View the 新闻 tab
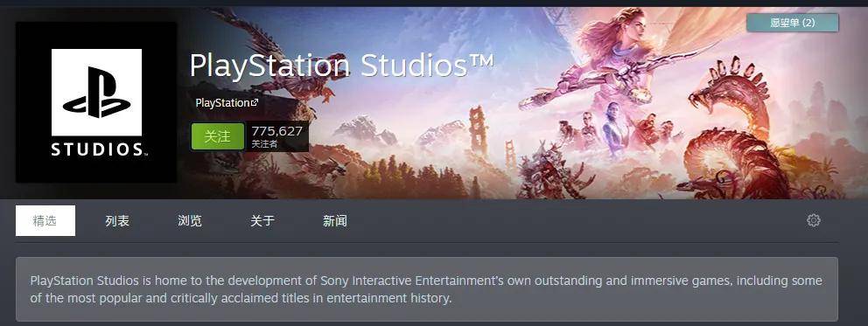The height and width of the screenshot is (326, 868). [x=335, y=221]
